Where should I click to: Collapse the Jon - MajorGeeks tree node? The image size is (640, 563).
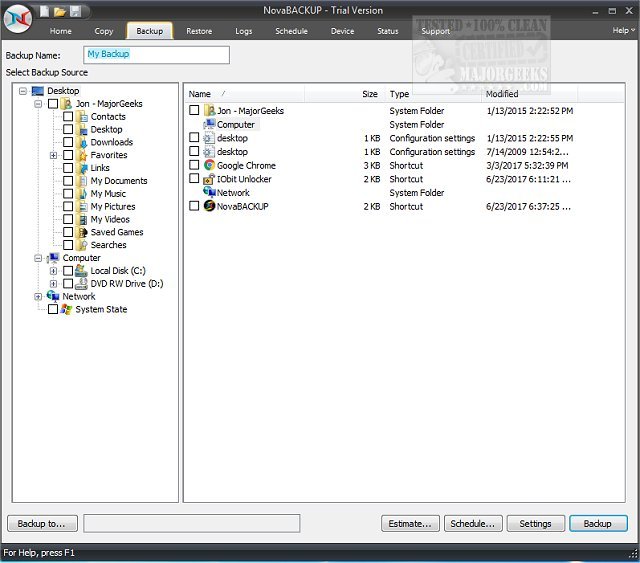point(38,104)
